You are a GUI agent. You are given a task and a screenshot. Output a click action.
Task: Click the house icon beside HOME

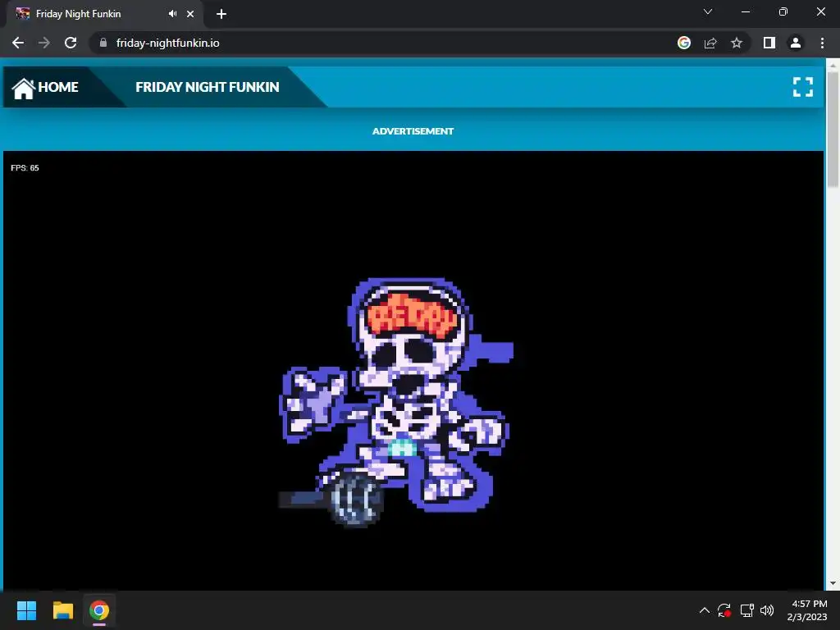tap(24, 89)
